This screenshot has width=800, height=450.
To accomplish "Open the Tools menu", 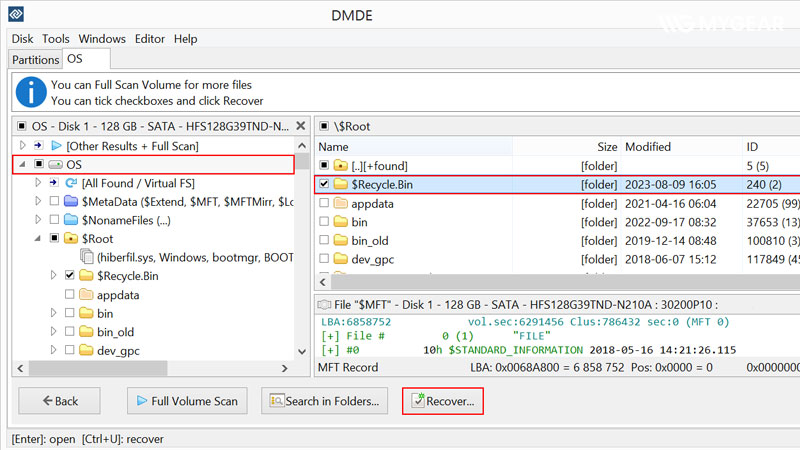I will coord(56,39).
